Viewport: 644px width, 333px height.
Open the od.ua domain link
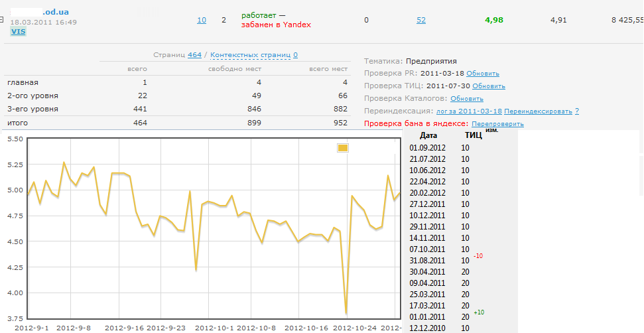click(x=56, y=12)
